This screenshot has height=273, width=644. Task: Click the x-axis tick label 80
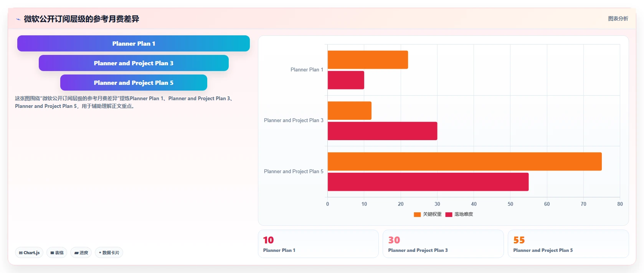click(x=620, y=204)
